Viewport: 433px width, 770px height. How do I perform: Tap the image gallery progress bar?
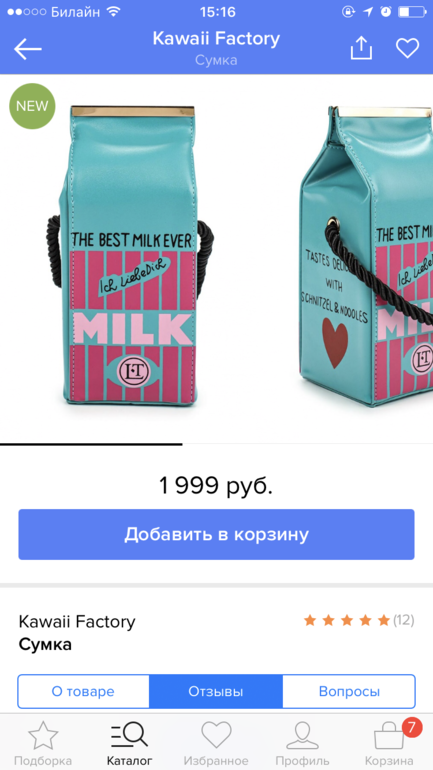[216, 444]
